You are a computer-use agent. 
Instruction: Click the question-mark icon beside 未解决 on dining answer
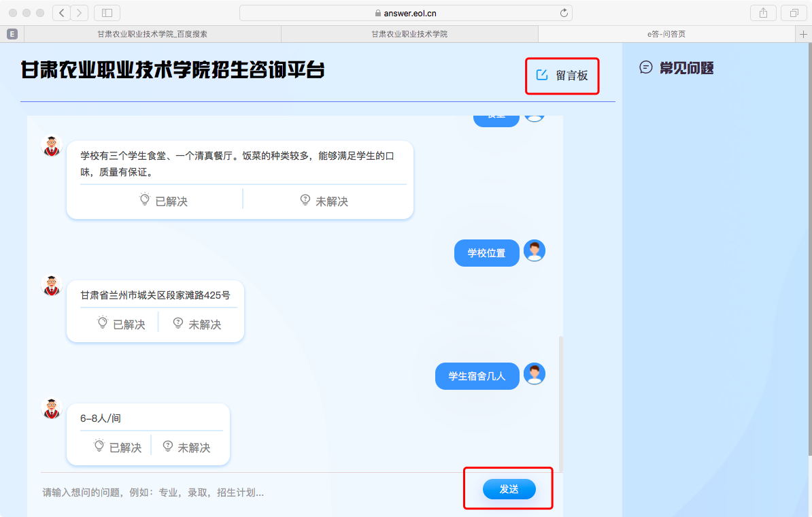(x=305, y=200)
